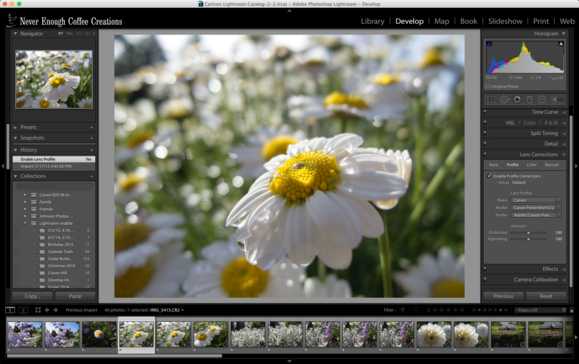
Task: Expand the Presets panel
Action: (x=16, y=127)
